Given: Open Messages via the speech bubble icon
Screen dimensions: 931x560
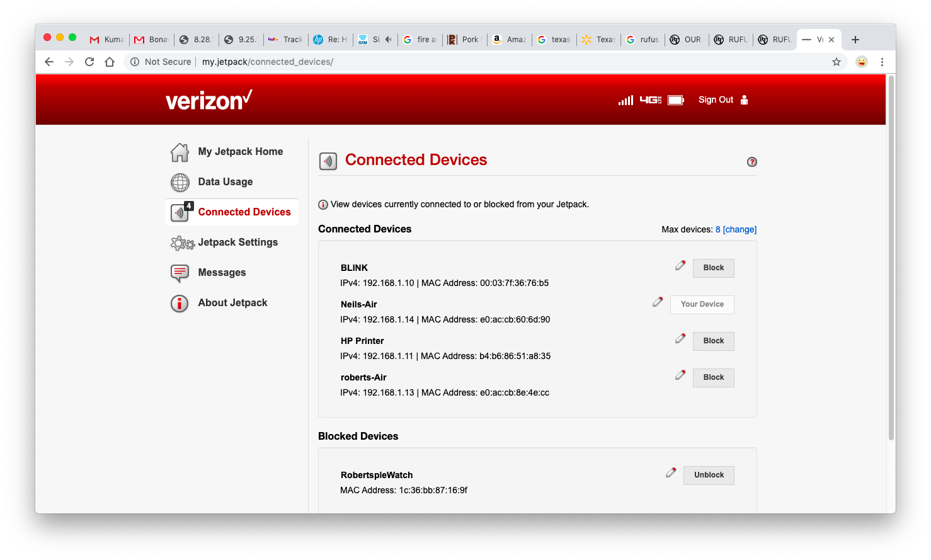Looking at the screenshot, I should pos(180,272).
